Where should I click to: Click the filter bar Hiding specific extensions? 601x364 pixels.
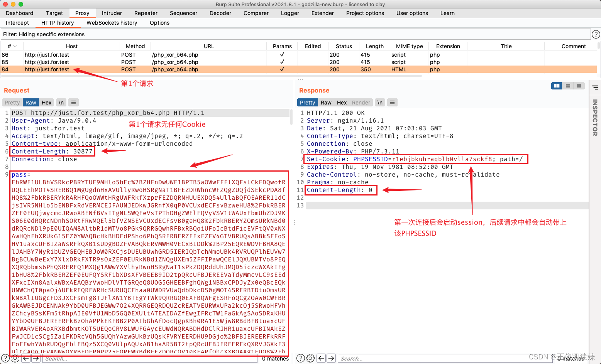tap(296, 34)
